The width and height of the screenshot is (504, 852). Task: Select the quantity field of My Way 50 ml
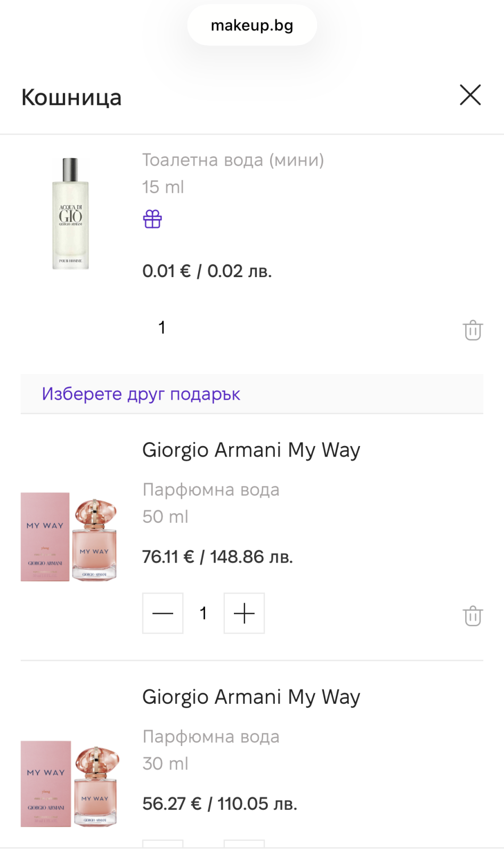(x=203, y=613)
